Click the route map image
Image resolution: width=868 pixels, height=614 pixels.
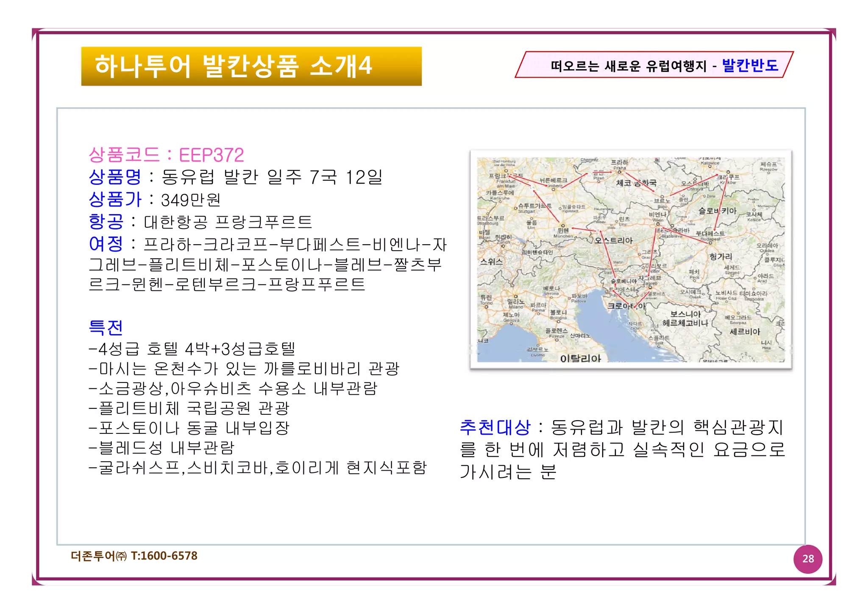[631, 260]
